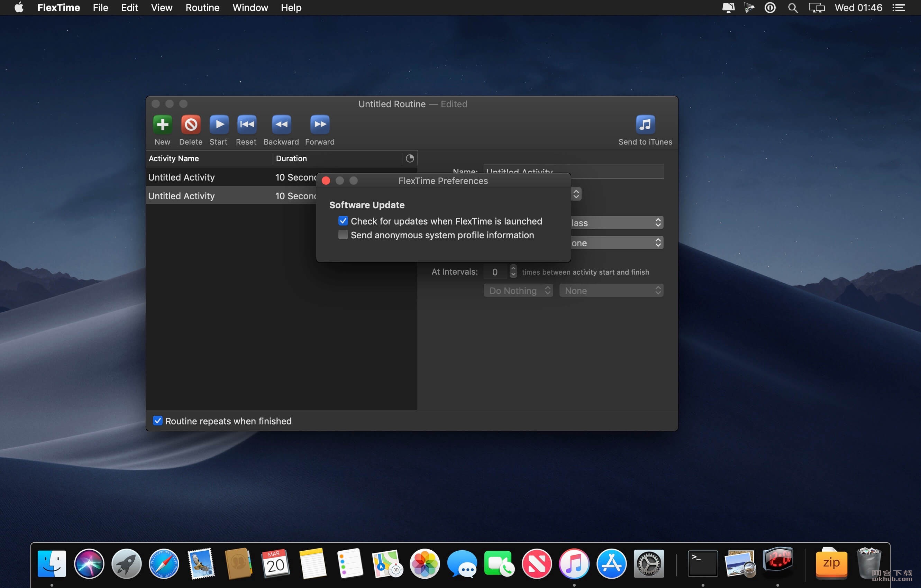The height and width of the screenshot is (588, 921).
Task: Click the New activity toolbar icon
Action: click(x=162, y=124)
